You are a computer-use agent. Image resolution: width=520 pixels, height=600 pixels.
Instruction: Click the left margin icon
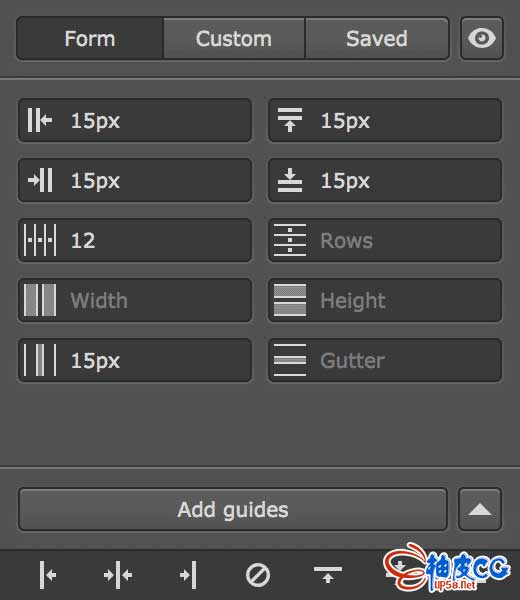tap(40, 120)
